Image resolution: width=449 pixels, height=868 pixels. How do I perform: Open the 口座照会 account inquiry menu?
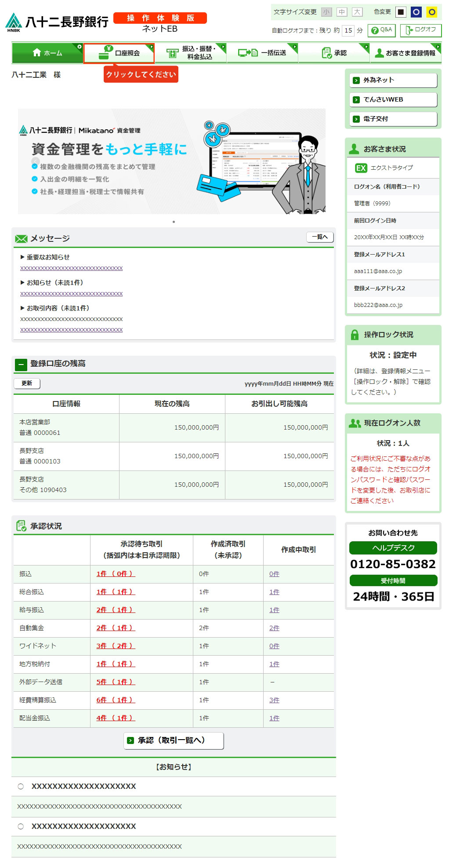119,53
